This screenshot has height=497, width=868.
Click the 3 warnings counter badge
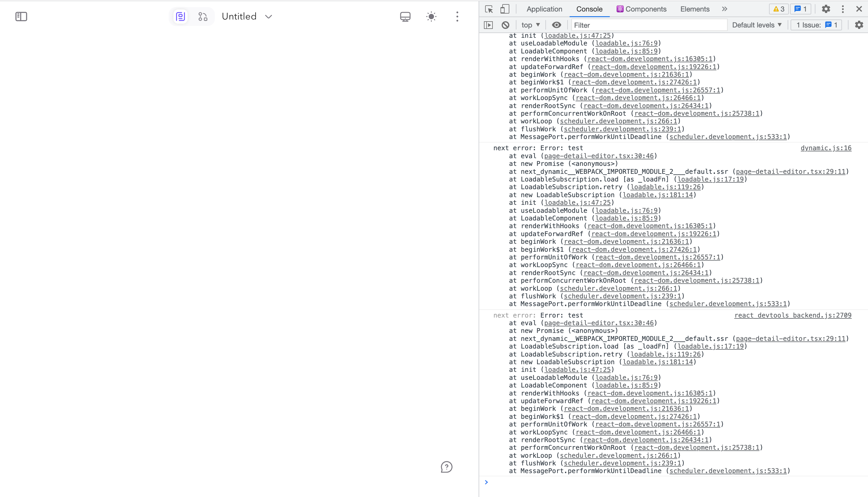[x=778, y=9]
